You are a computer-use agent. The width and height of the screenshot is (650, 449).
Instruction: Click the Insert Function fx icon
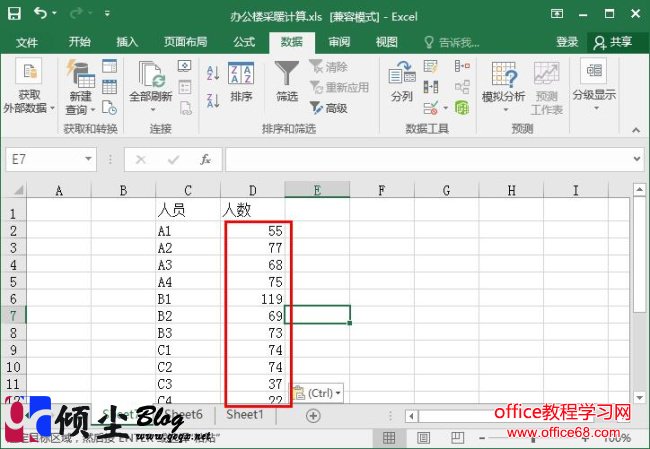click(206, 160)
